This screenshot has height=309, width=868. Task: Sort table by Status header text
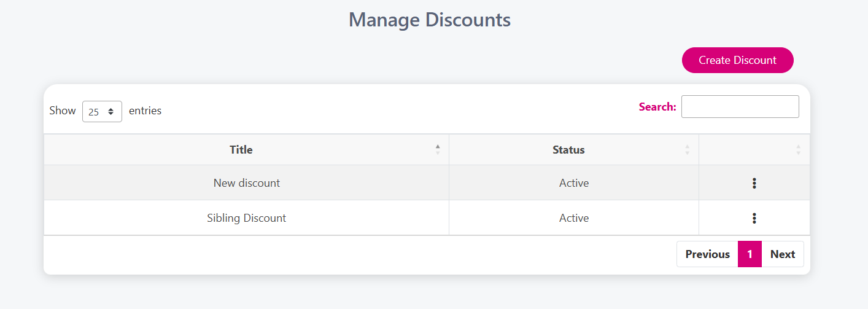568,149
